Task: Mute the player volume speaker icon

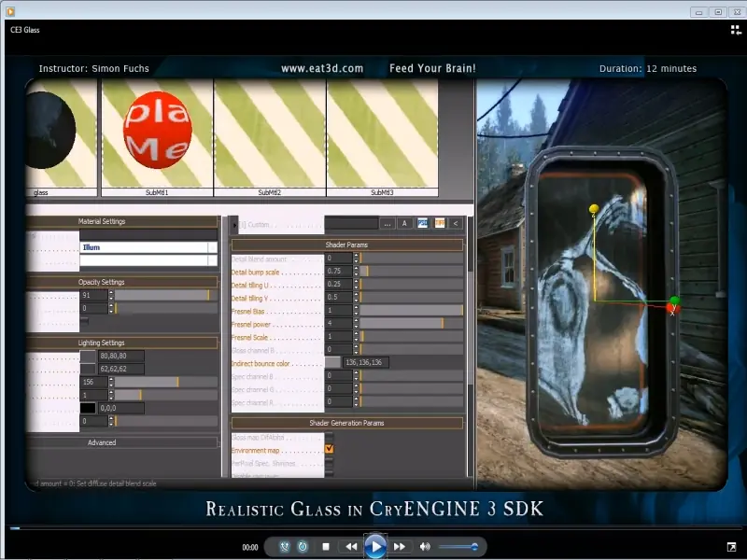Action: [425, 547]
